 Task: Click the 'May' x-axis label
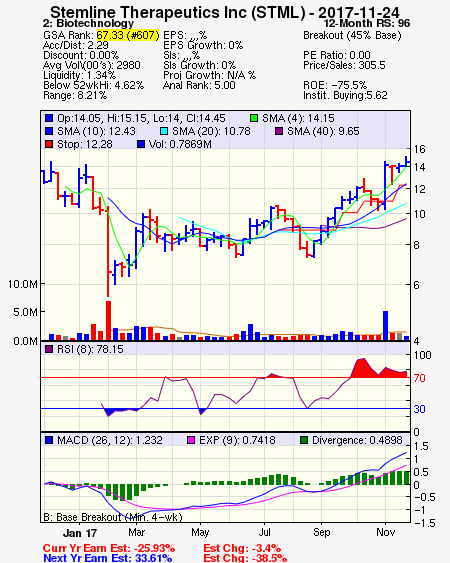tap(200, 532)
